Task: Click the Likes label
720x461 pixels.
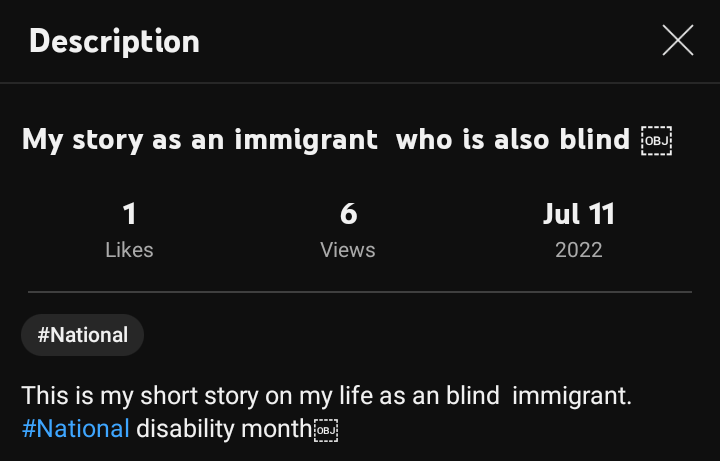Action: coord(129,250)
